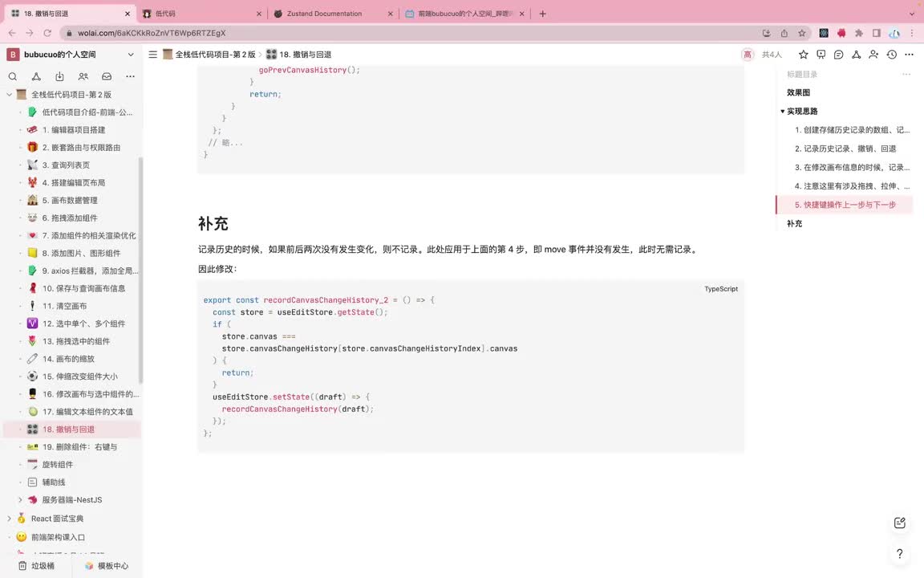Open outline panel ellipsis options
Screen dimensions: 924x578
pos(906,75)
